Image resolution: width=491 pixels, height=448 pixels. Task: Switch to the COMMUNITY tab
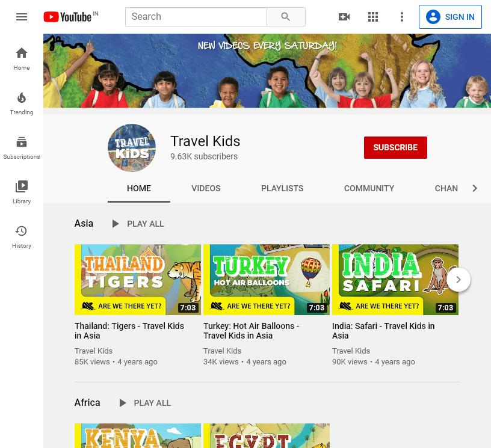coord(369,188)
